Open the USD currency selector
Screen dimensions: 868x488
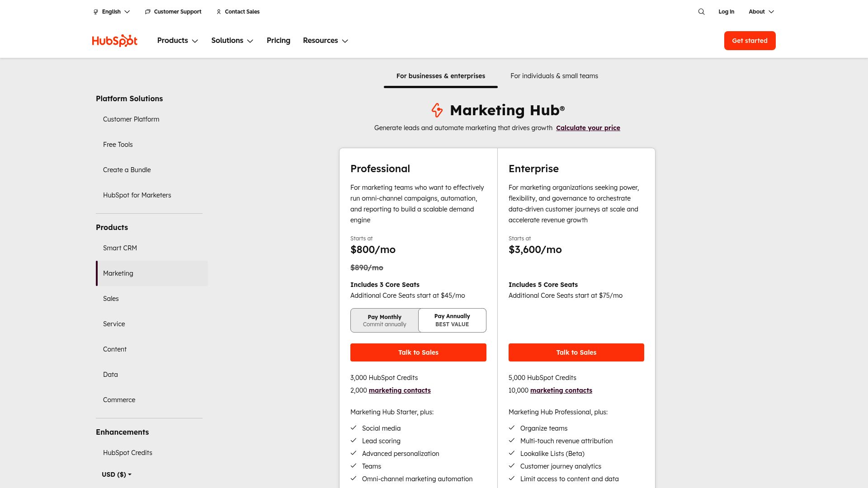[x=116, y=474]
